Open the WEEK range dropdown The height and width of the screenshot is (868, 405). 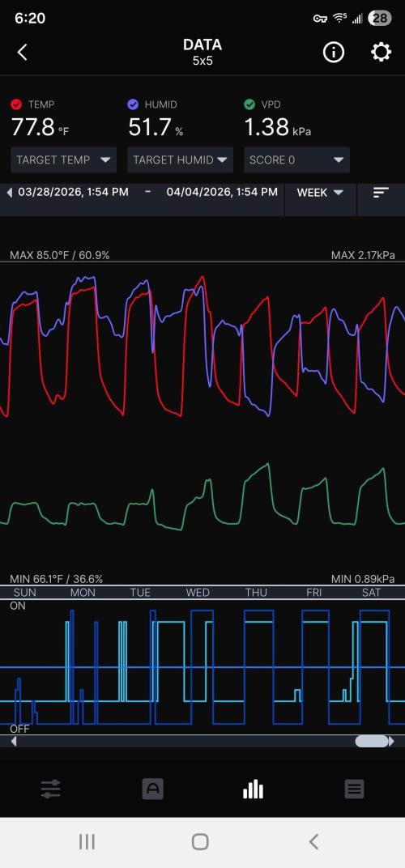[320, 193]
